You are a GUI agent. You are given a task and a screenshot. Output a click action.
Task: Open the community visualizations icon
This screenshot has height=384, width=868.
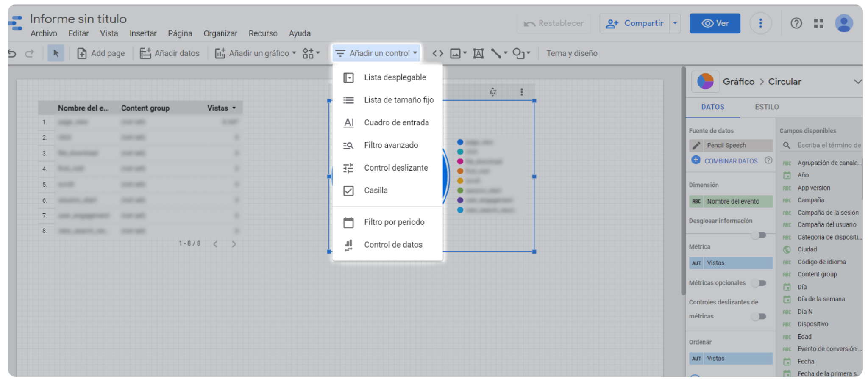(309, 53)
